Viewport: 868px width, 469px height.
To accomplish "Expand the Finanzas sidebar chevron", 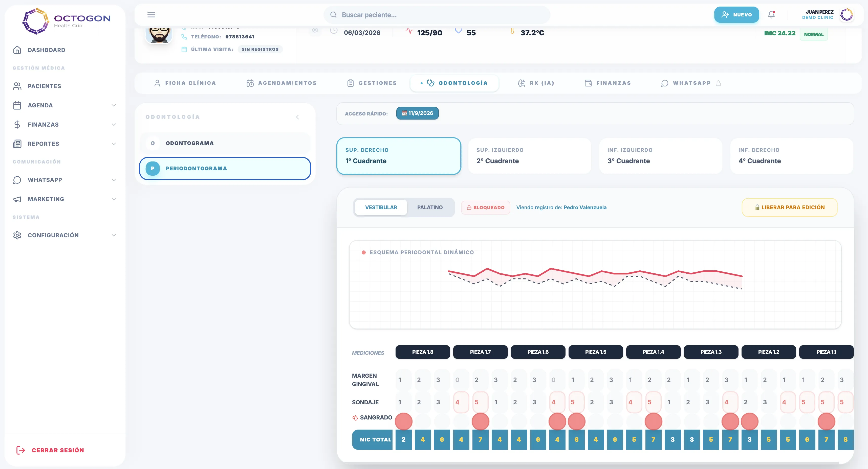I will (114, 124).
